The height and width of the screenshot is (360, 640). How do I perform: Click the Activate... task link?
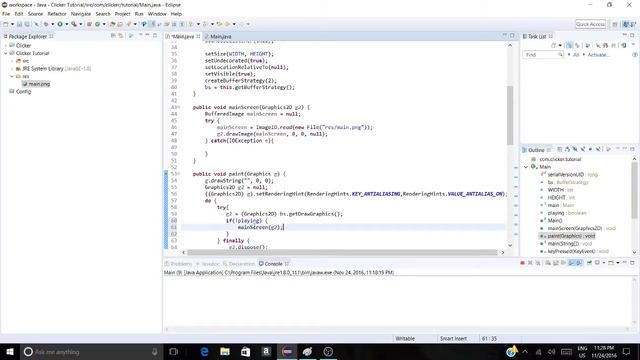point(598,55)
